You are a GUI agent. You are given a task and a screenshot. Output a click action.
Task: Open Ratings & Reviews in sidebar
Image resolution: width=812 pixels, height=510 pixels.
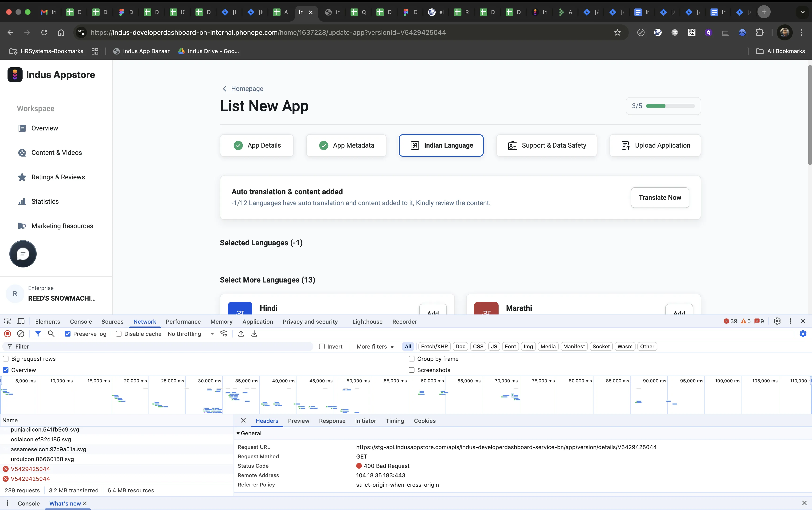click(58, 177)
